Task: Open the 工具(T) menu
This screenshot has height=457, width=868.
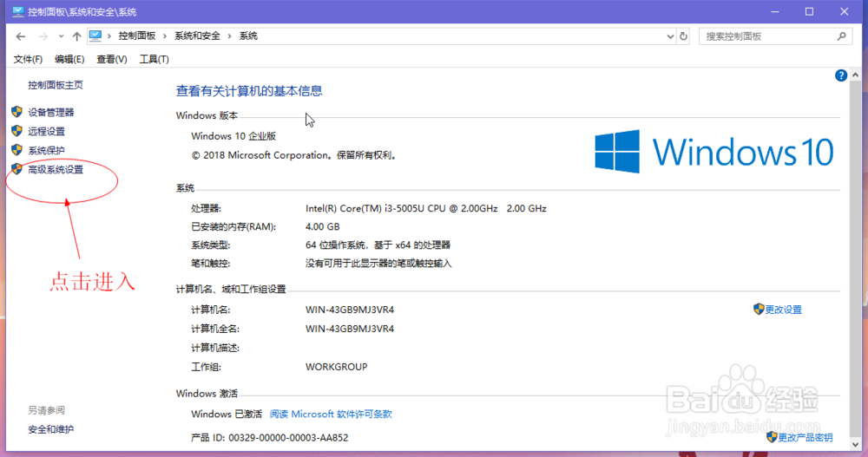Action: pyautogui.click(x=154, y=59)
